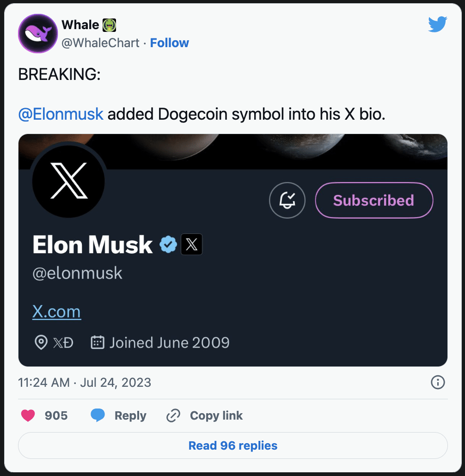This screenshot has width=465, height=476.
Task: Click the Copy link chain icon
Action: point(173,415)
